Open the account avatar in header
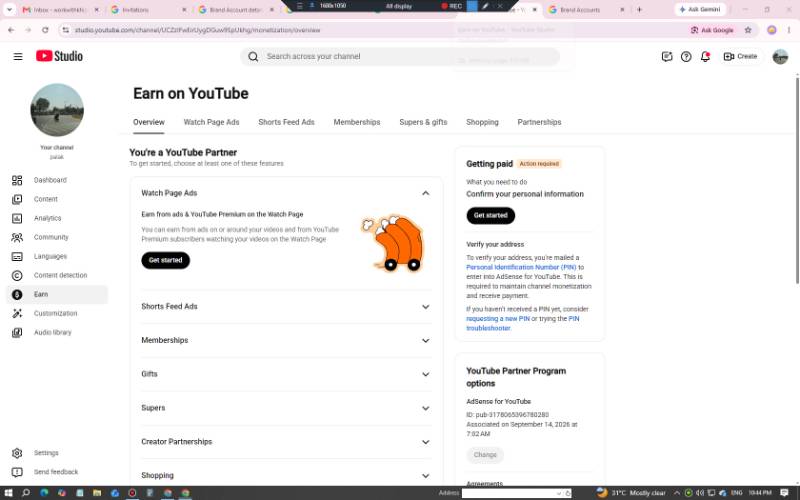 pyautogui.click(x=780, y=57)
